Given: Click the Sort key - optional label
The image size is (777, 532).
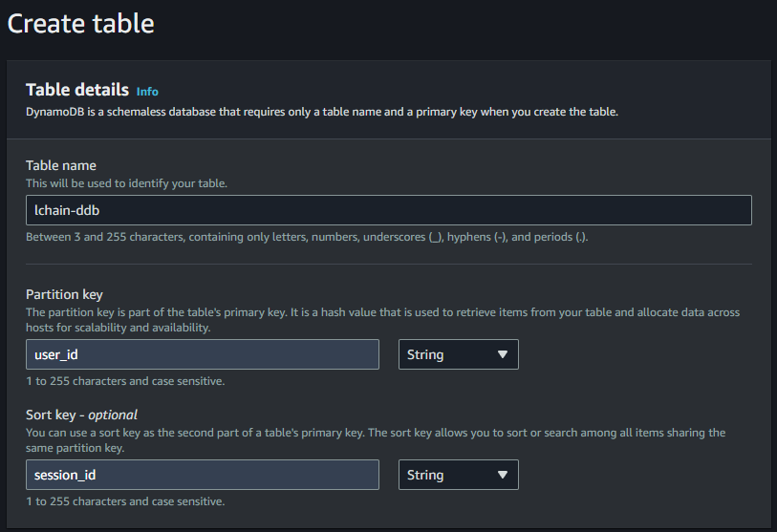Looking at the screenshot, I should pyautogui.click(x=81, y=415).
